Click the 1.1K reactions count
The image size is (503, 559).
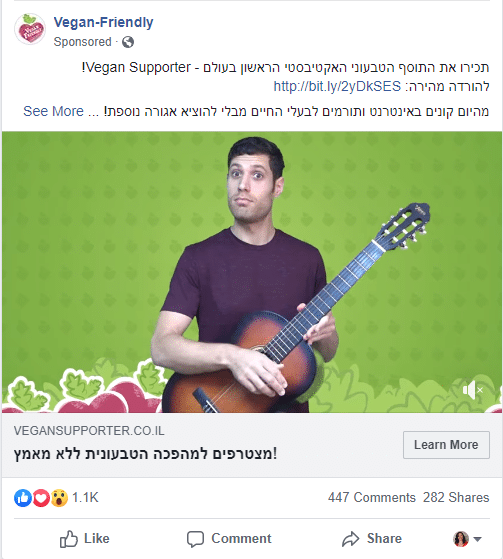(85, 498)
